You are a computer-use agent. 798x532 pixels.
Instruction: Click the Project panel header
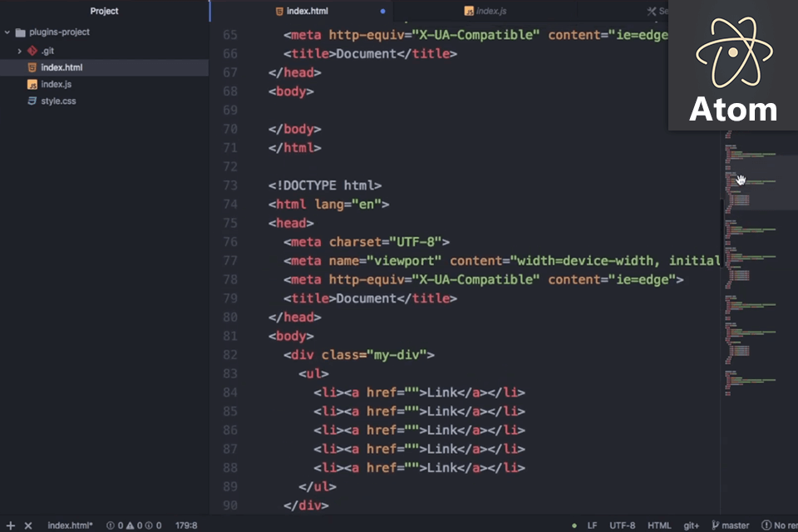coord(105,11)
